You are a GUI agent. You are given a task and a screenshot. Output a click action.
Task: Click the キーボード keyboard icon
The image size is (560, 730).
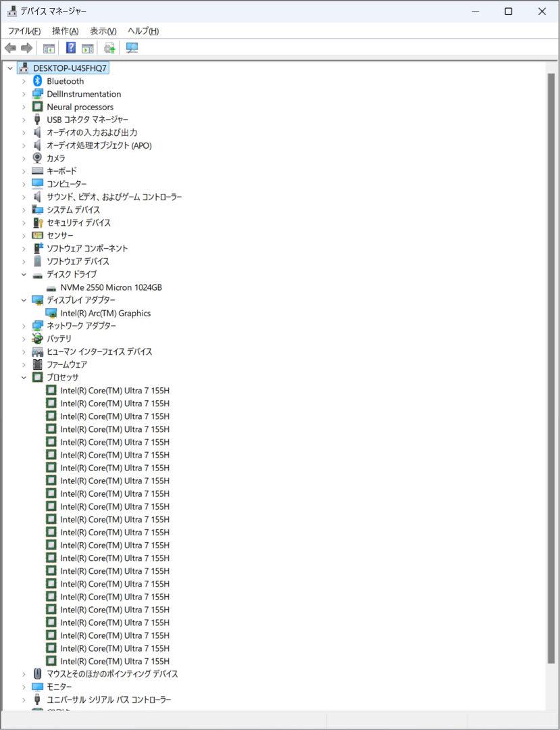38,171
